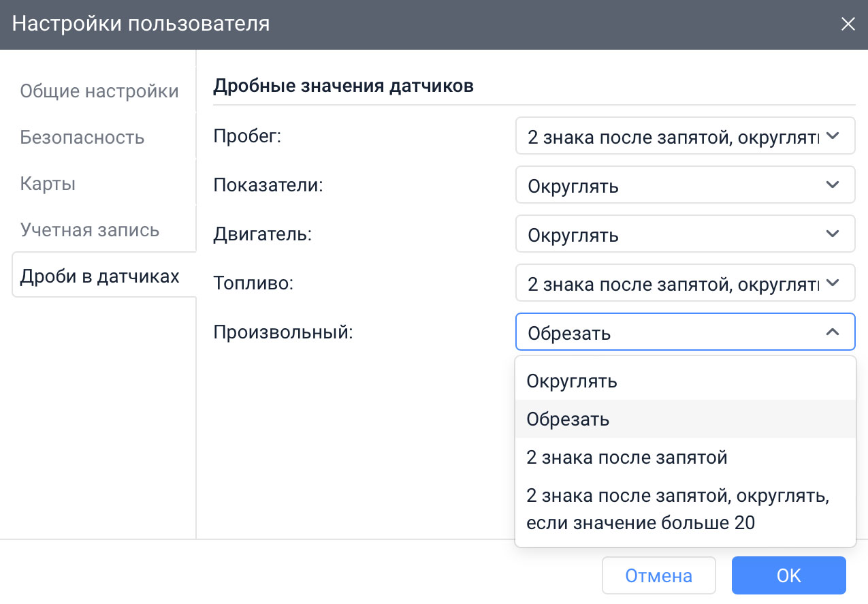Image resolution: width=868 pixels, height=604 pixels.
Task: Switch to the Учетная запись tab
Action: [89, 229]
